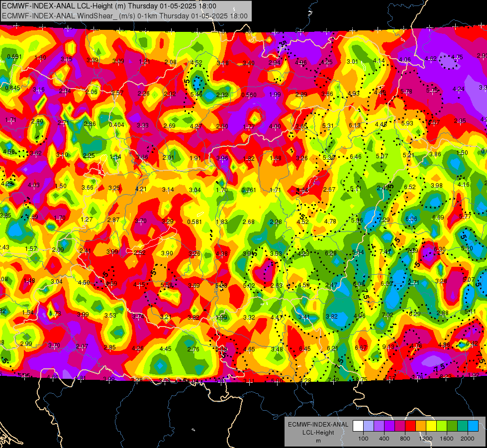The width and height of the screenshot is (487, 448).
Task: Click the wind shear value 6.69
Action: click(x=438, y=218)
